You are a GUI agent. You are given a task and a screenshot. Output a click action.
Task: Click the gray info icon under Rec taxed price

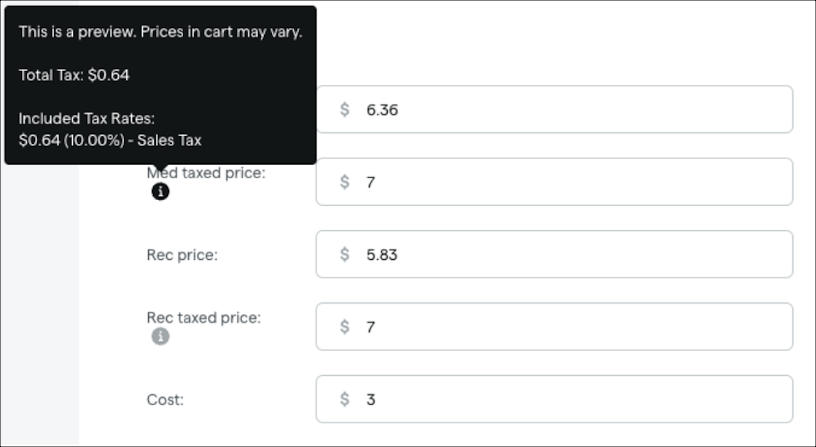160,336
